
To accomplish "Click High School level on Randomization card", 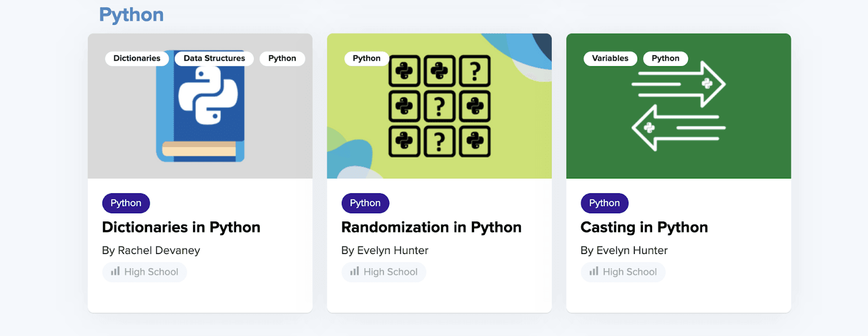I will pos(391,272).
